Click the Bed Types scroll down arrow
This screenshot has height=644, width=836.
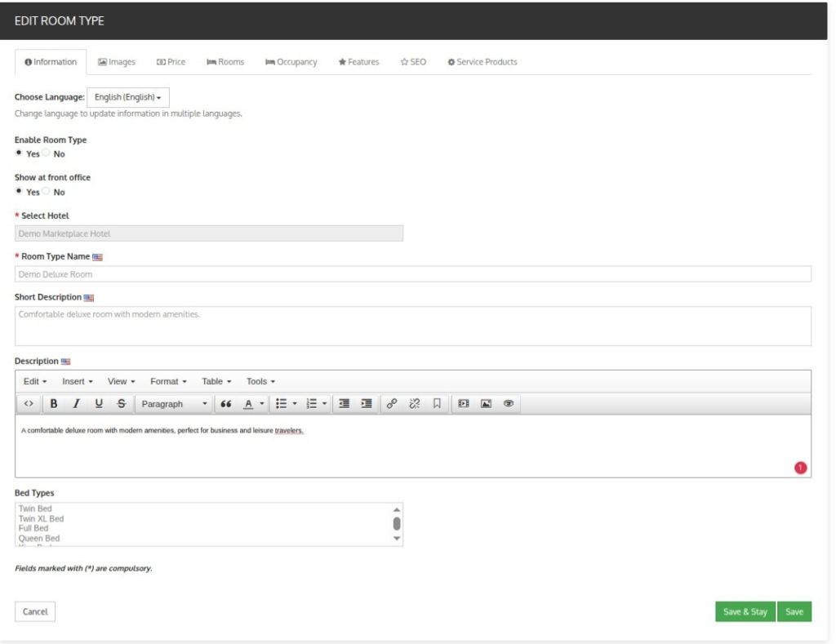[397, 539]
